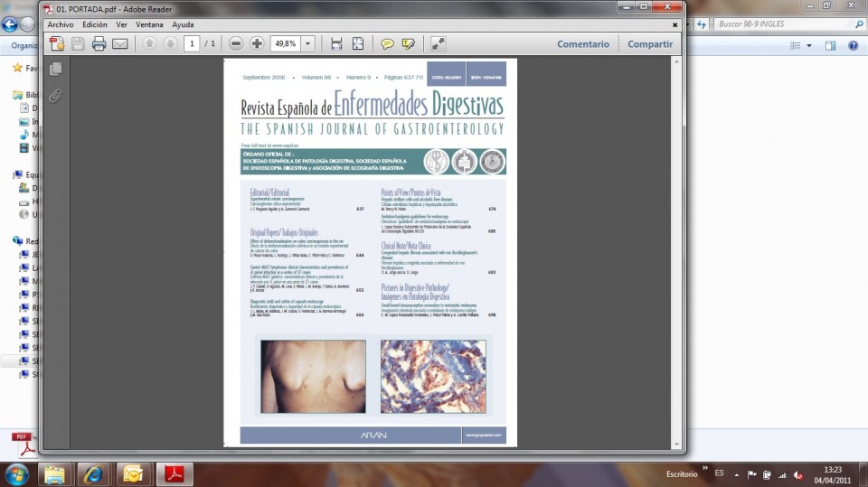868x487 pixels.
Task: Open the Ventana menu
Action: click(149, 24)
